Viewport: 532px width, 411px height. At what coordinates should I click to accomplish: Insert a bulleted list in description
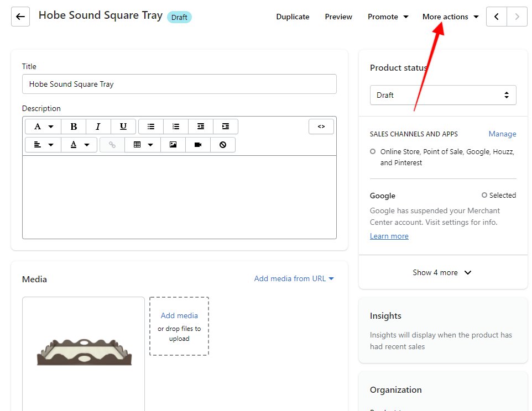[151, 127]
